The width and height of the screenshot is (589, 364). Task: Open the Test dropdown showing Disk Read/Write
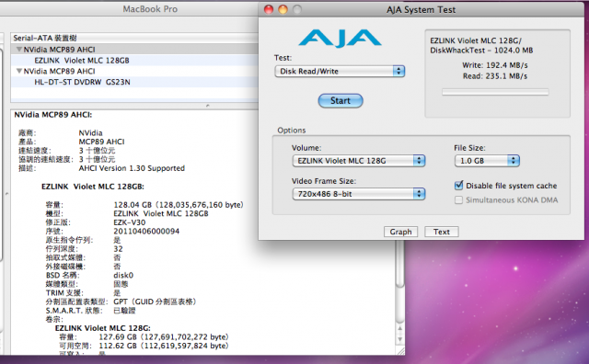coord(340,72)
